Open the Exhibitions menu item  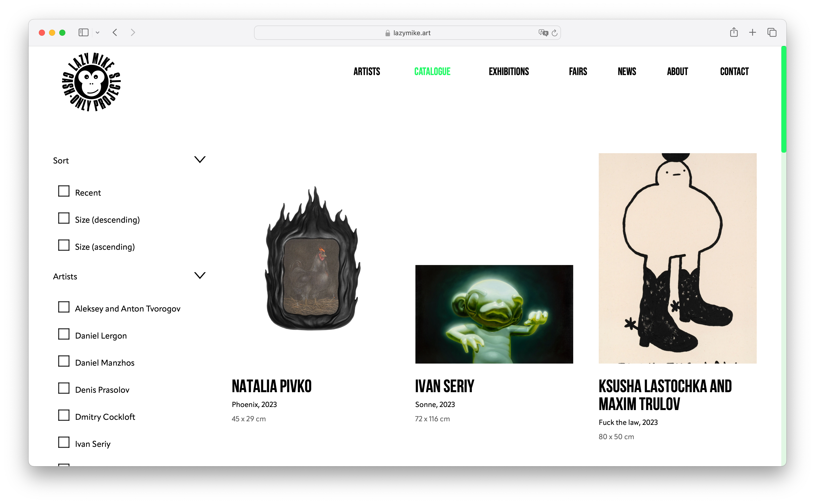pos(509,72)
